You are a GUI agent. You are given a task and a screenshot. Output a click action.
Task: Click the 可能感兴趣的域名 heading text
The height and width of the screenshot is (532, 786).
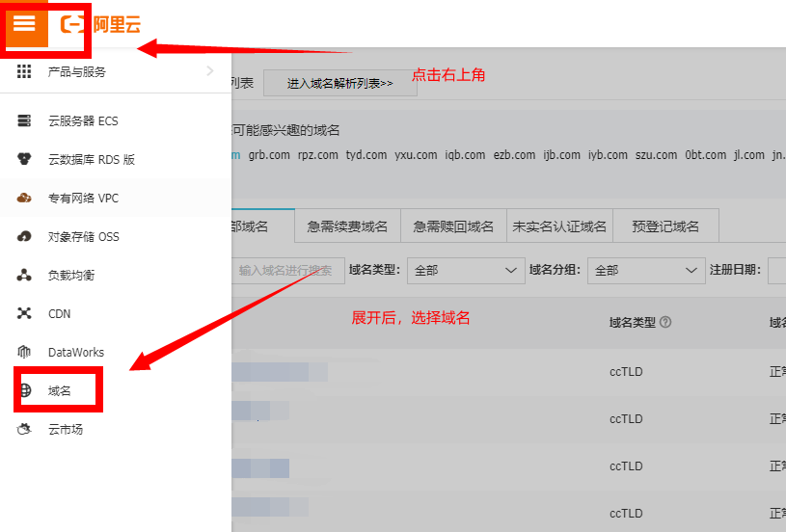(x=285, y=130)
